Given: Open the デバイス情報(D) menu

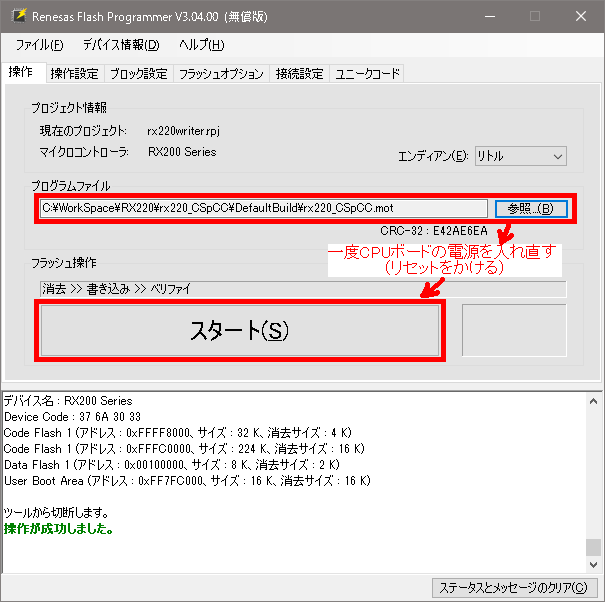Looking at the screenshot, I should 121,45.
